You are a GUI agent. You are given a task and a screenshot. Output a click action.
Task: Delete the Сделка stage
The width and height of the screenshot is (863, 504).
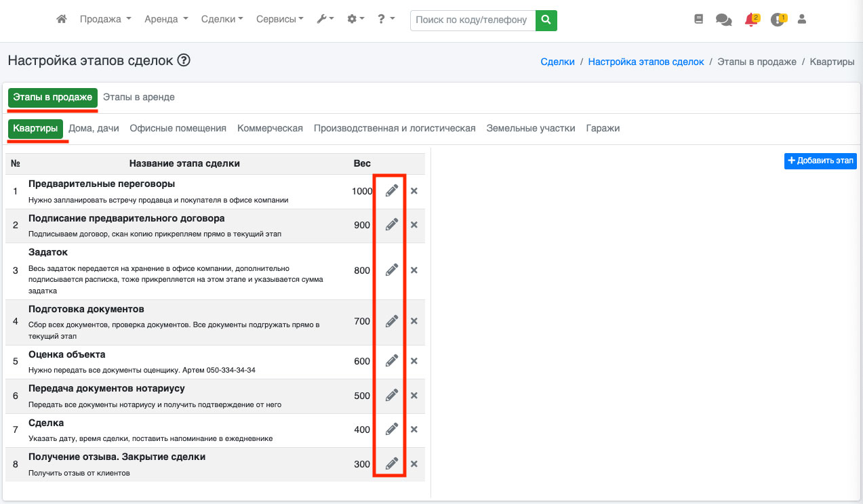coord(414,429)
